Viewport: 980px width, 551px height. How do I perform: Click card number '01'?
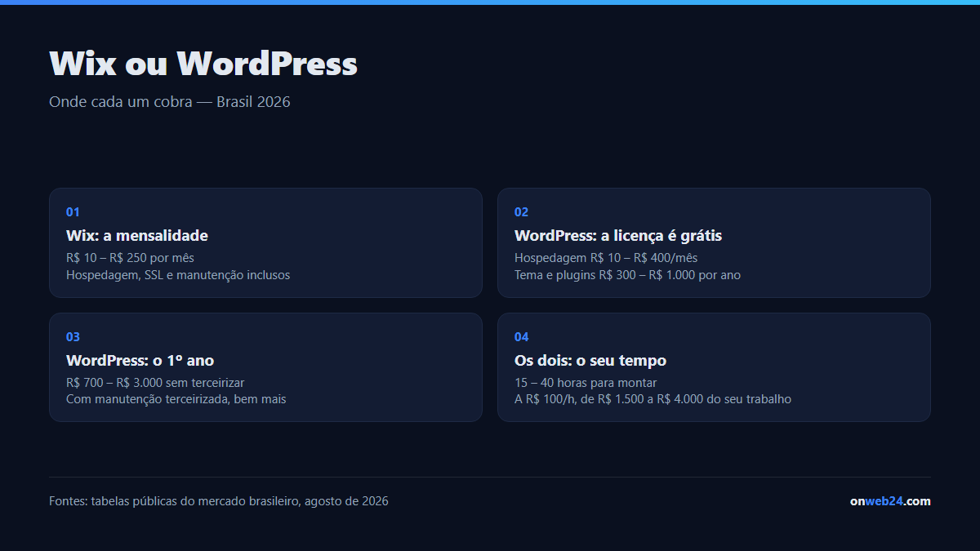click(73, 212)
